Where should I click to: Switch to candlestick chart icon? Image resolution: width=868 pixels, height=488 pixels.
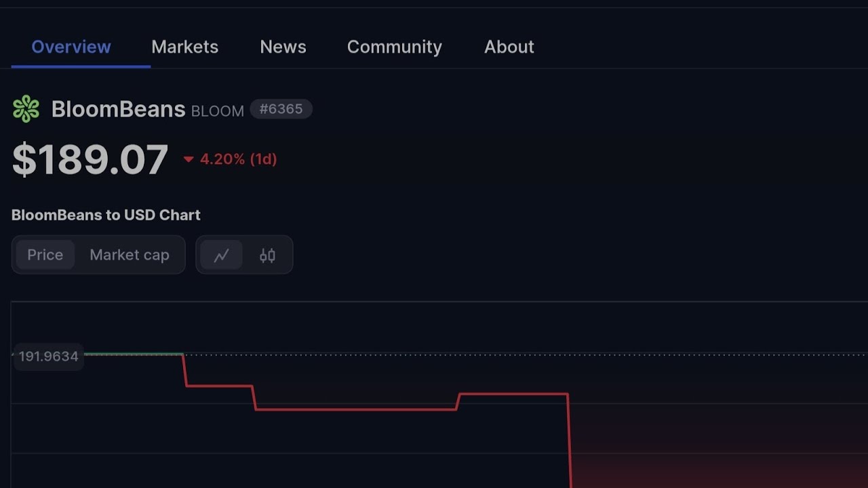pyautogui.click(x=267, y=256)
